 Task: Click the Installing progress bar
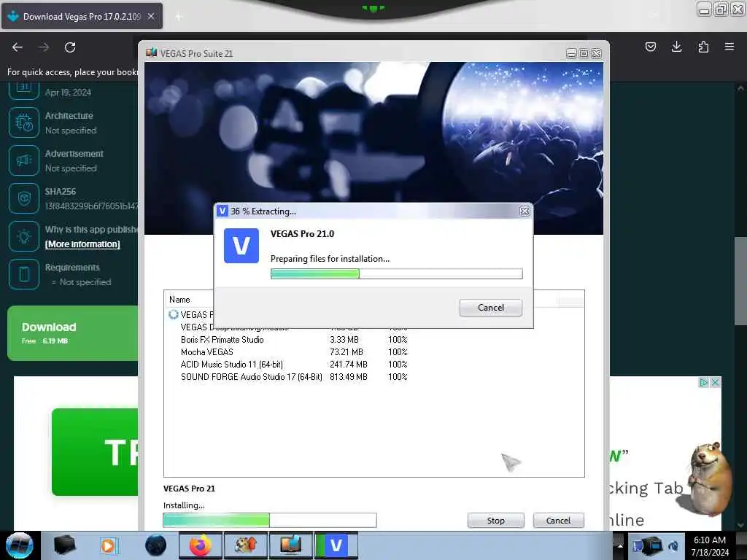point(270,520)
